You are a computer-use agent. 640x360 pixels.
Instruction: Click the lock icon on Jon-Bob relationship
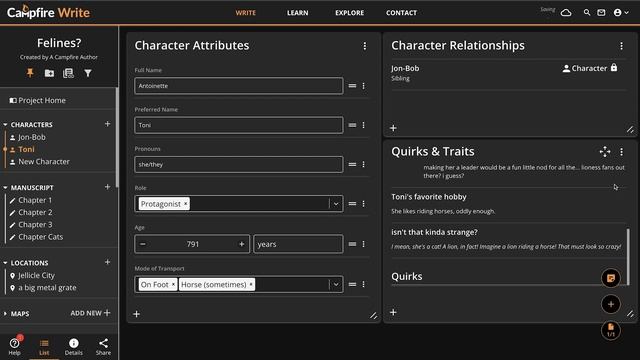pyautogui.click(x=614, y=68)
